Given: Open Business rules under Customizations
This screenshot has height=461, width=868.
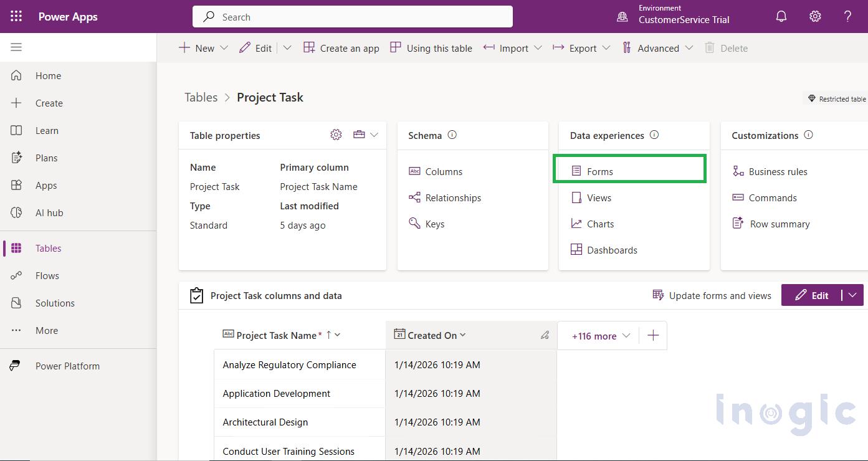Looking at the screenshot, I should tap(778, 171).
